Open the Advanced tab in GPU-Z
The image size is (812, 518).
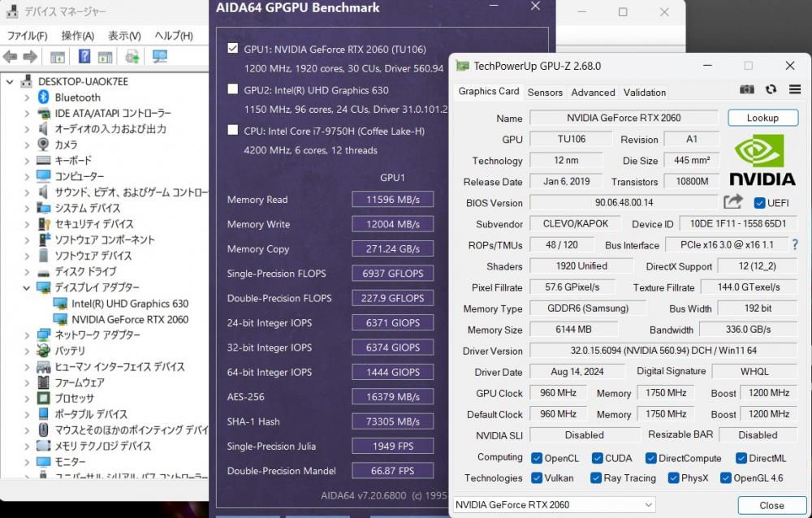click(593, 93)
